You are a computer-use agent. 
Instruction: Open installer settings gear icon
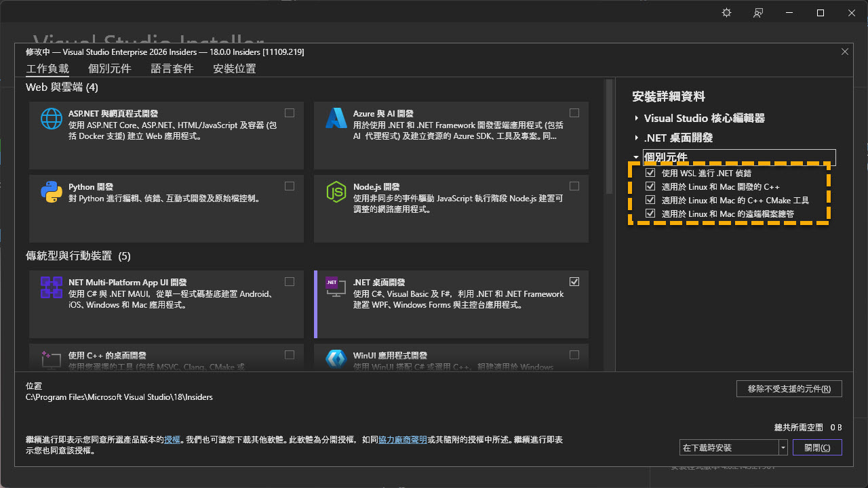click(x=727, y=13)
